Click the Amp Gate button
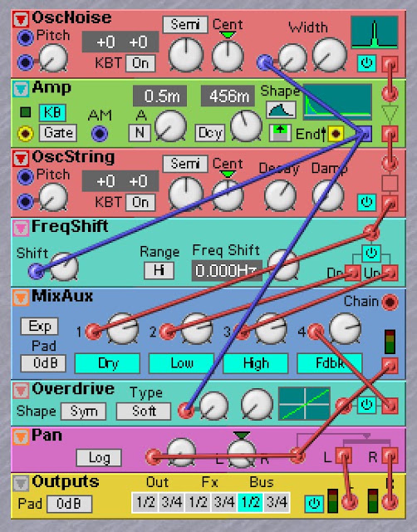417x532 pixels. click(58, 133)
